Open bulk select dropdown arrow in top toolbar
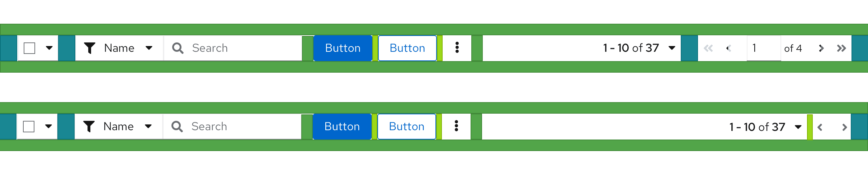Screen dimensions: 868x187 pos(49,48)
